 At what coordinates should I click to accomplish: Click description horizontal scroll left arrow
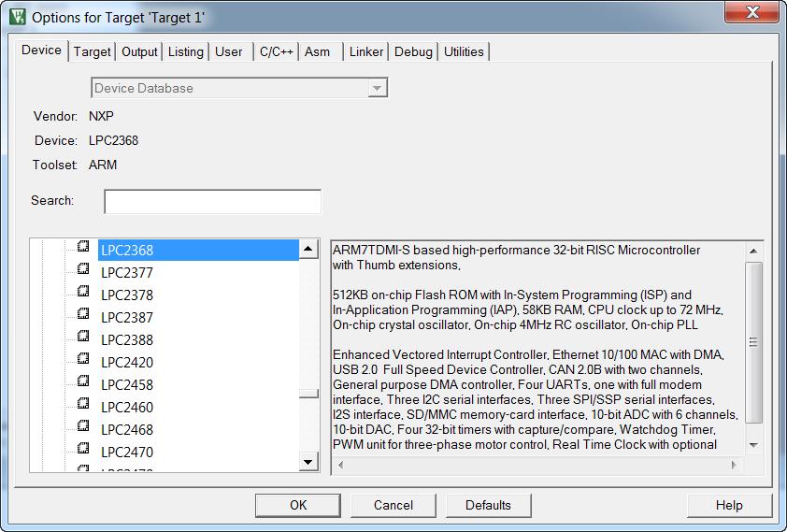(x=341, y=465)
